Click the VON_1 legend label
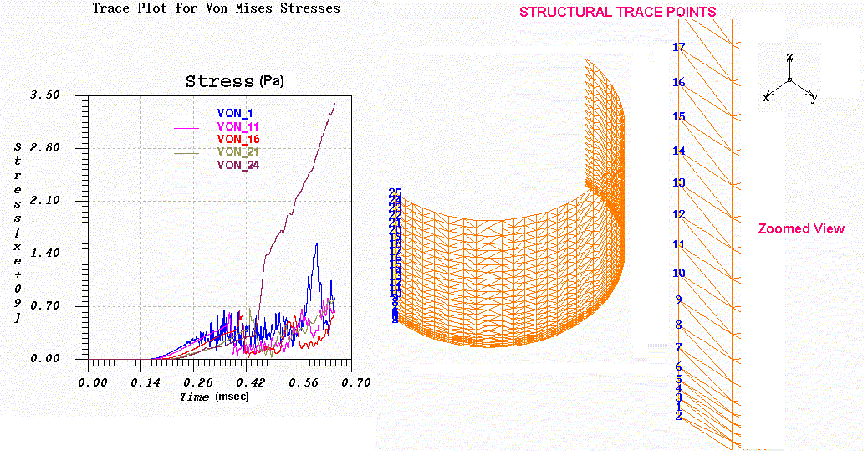 tap(235, 114)
